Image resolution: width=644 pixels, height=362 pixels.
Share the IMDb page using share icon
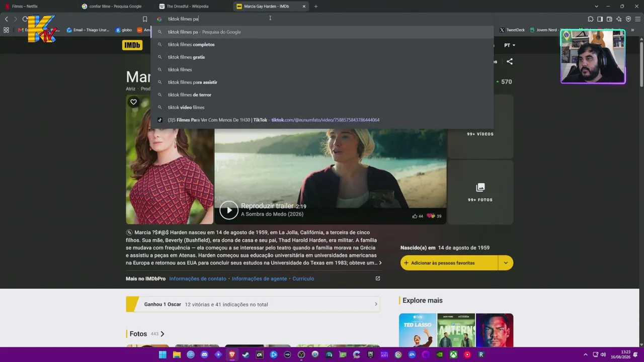click(510, 61)
